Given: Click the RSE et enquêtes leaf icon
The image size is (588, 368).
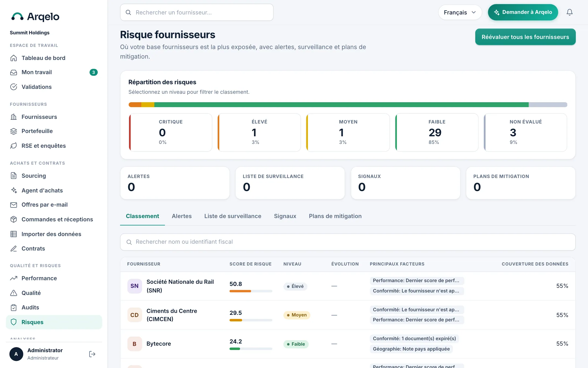Looking at the screenshot, I should coord(14,146).
